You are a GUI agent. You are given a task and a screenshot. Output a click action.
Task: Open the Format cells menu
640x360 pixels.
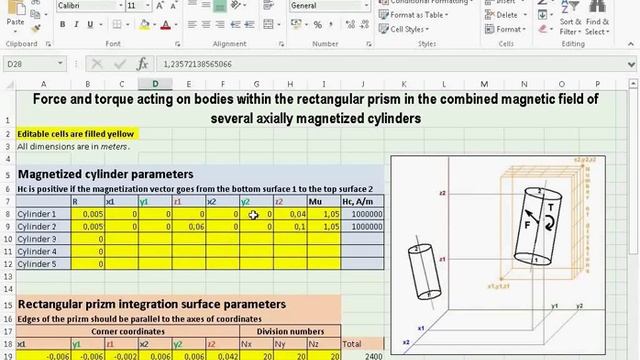click(x=505, y=29)
